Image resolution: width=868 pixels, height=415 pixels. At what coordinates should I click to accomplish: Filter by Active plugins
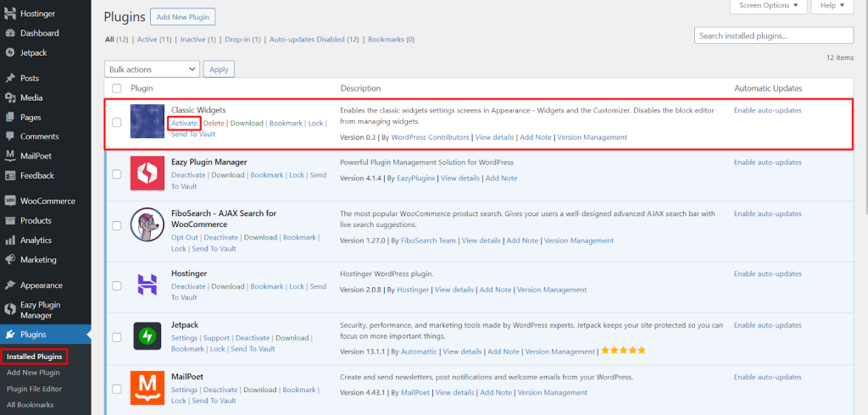pos(154,39)
